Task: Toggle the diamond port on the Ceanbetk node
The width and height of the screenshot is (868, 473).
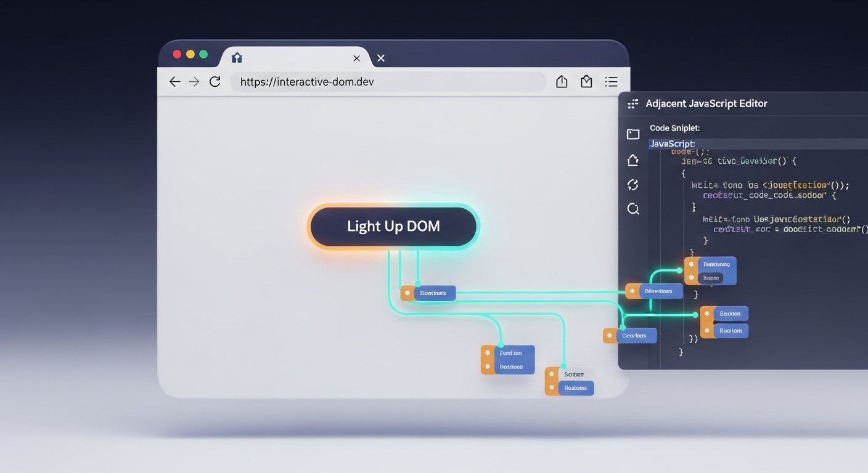Action: coord(610,336)
